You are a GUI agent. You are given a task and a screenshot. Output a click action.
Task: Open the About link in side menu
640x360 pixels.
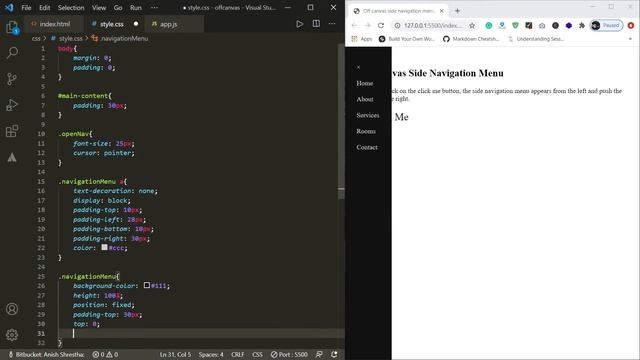click(365, 99)
